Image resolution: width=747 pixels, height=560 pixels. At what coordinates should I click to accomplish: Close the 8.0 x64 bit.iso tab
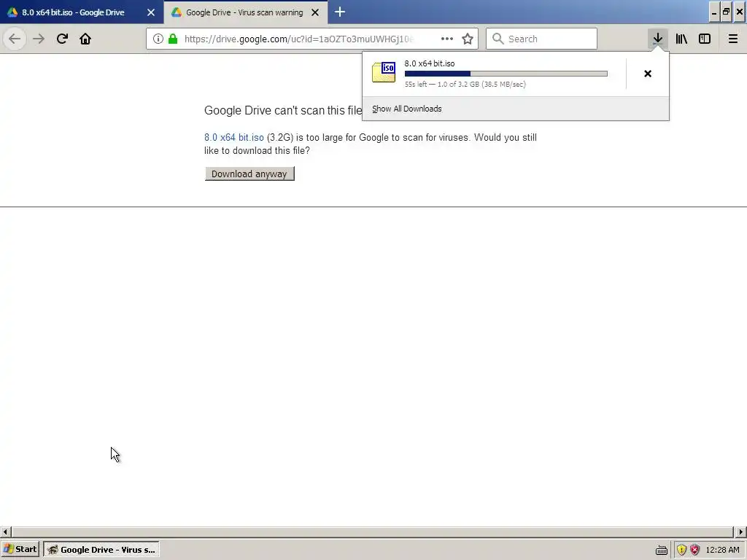[150, 12]
